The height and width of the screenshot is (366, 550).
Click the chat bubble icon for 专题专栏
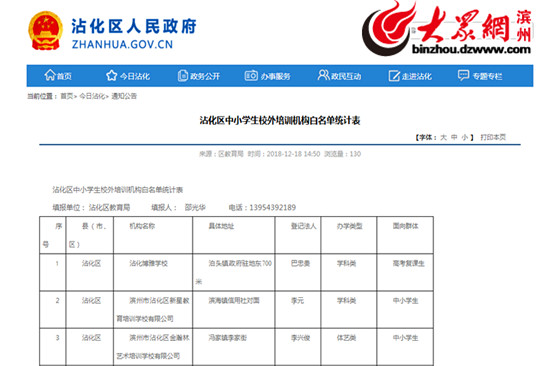click(463, 75)
